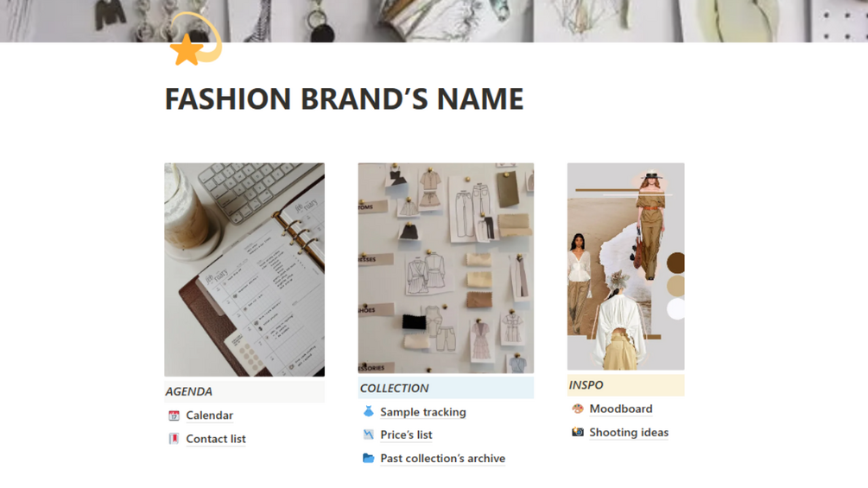This screenshot has width=868, height=488.
Task: Open the Contact list page
Action: pos(216,439)
